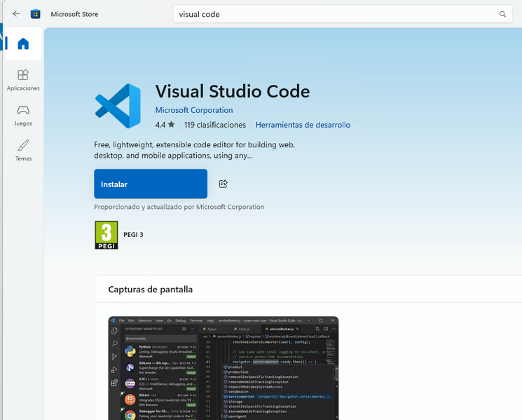This screenshot has height=420, width=522.
Task: Click the Microsoft Store logo icon
Action: (35, 14)
